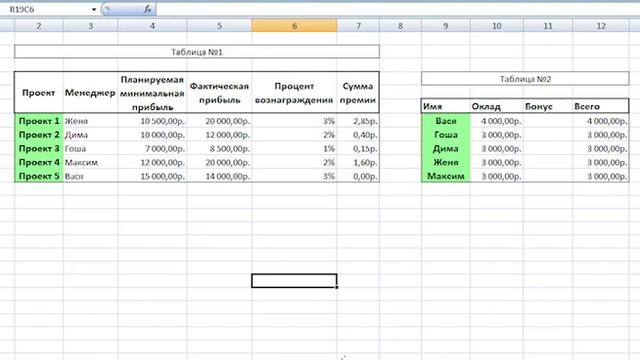The width and height of the screenshot is (640, 360).
Task: Select the empty Бонус cell in Вася's row
Action: point(548,121)
